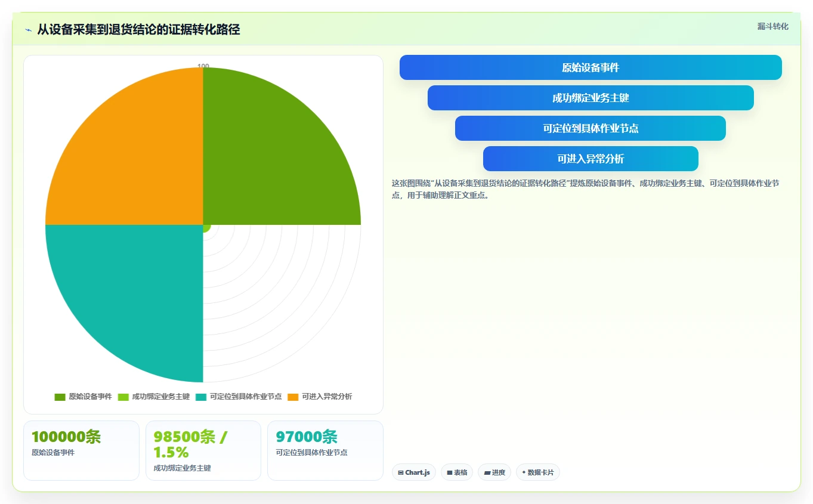This screenshot has width=813, height=504.
Task: Toggle the 成功绑定业务主键 legend swatch
Action: tap(123, 397)
